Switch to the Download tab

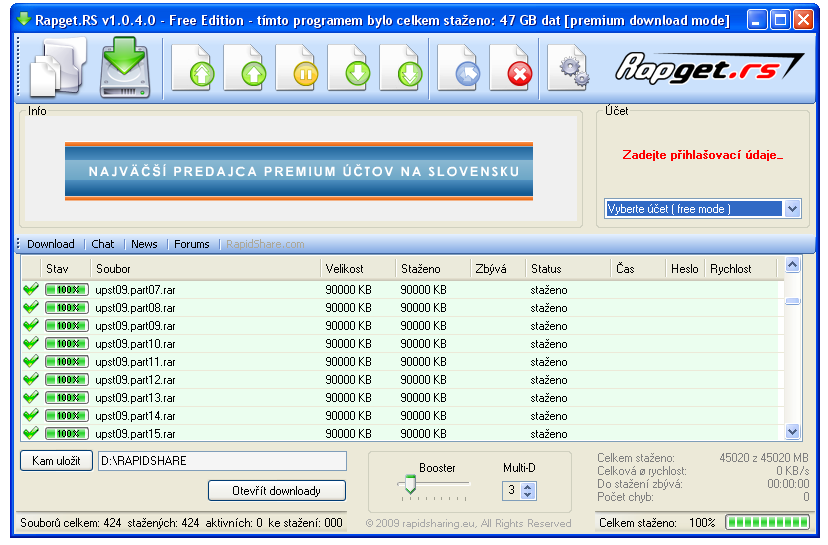tap(51, 244)
